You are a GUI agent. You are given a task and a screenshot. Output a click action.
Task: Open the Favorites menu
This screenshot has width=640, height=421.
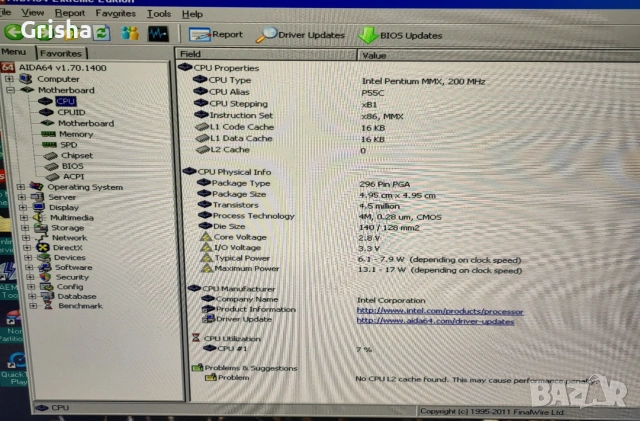point(116,13)
